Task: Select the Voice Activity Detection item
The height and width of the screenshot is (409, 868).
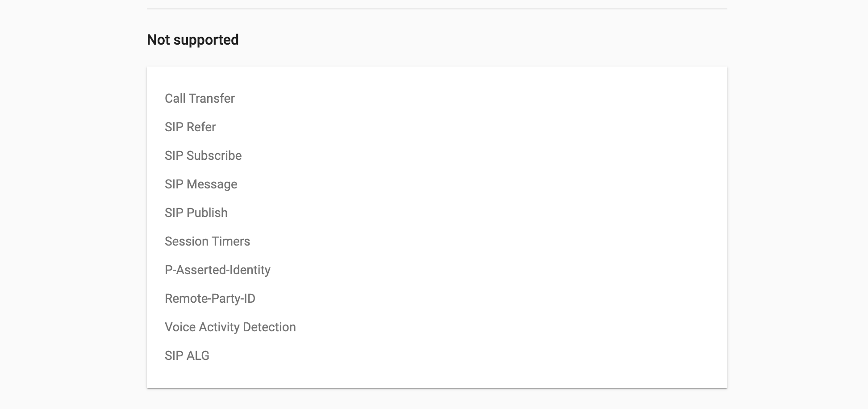Action: coord(230,327)
